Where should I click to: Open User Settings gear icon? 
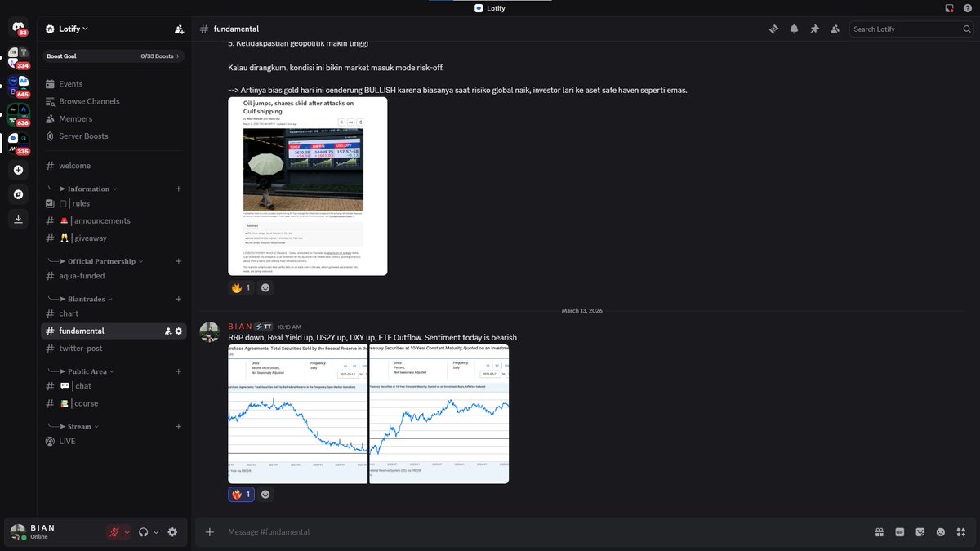[x=172, y=532]
